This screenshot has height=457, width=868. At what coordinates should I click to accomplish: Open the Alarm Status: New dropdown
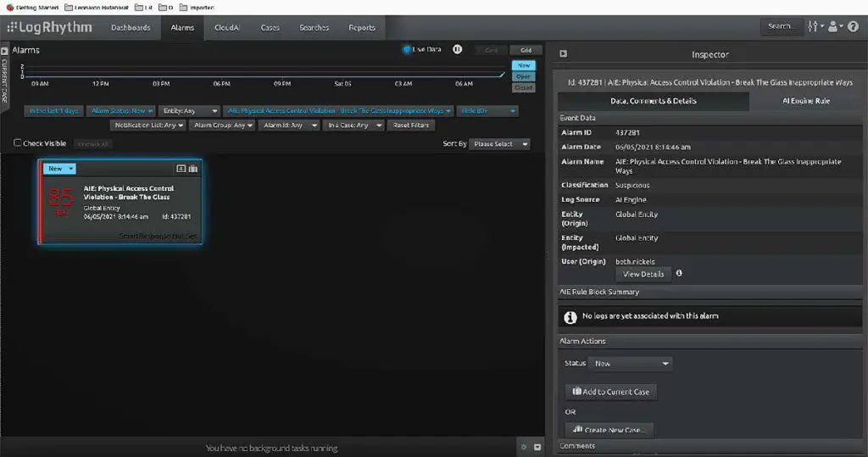pos(121,111)
